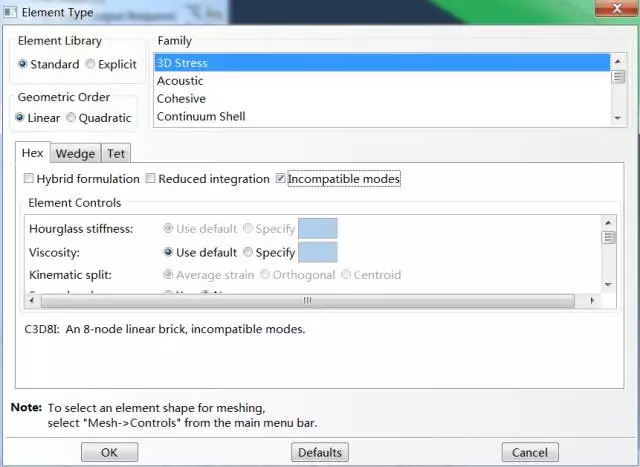Switch to the Wedge tab
The height and width of the screenshot is (467, 640).
pyautogui.click(x=76, y=153)
